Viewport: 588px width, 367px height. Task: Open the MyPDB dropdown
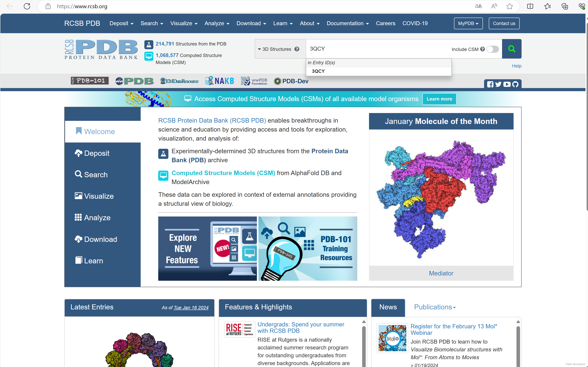coord(468,23)
